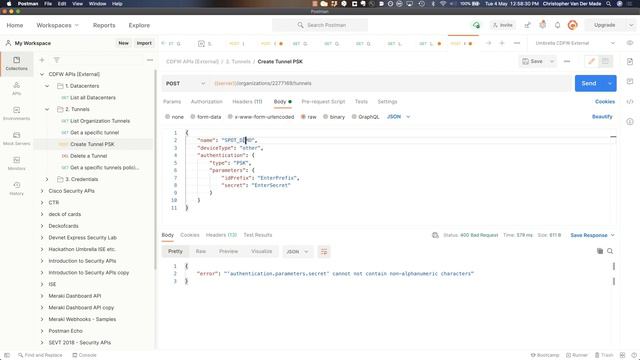
Task: Open the APIs sidebar panel
Action: pos(16,88)
